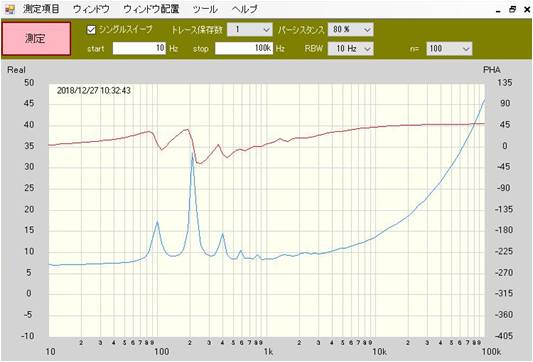The image size is (533, 362).
Task: Click the blue trace's highest peak near 200 Hz
Action: tap(192, 155)
